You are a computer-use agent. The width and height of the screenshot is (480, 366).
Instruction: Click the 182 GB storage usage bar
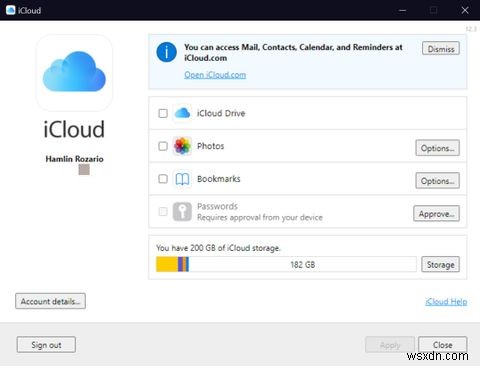click(286, 264)
